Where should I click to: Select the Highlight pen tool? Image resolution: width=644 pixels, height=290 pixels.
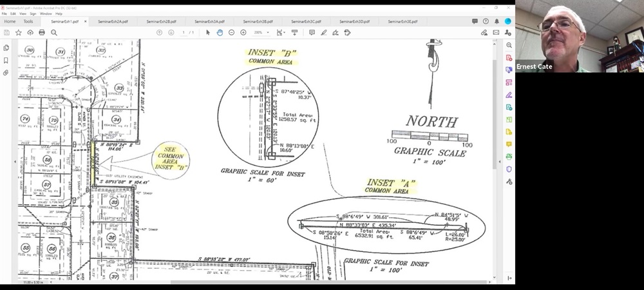point(324,32)
